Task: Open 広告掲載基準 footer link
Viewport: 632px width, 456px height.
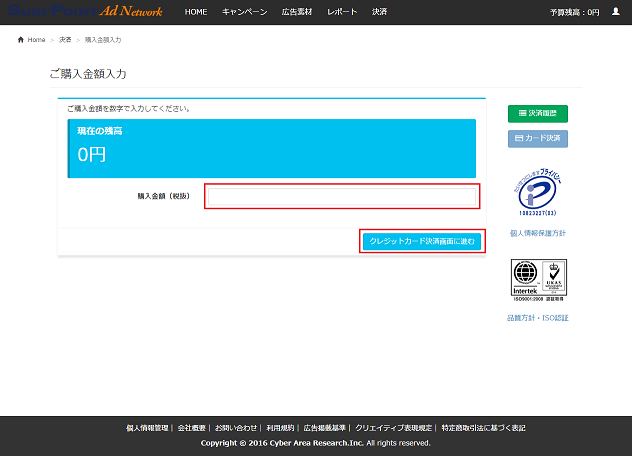Action: tap(324, 428)
